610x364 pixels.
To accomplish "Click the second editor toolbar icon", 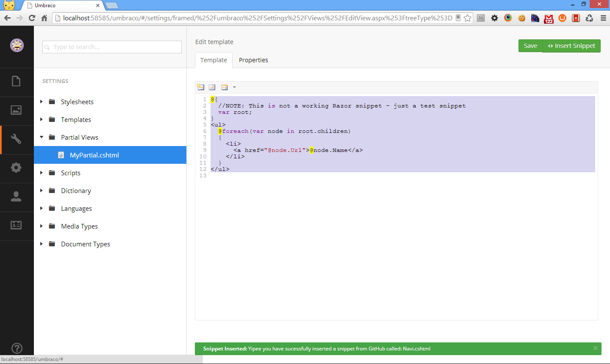I will pos(212,87).
